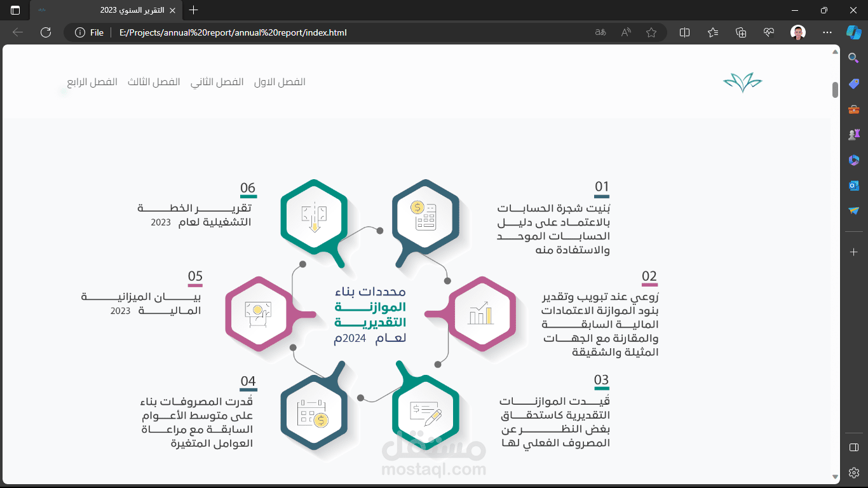Click paragraph starting بُنيت شجرة الحسابات
The image size is (868, 488).
(x=553, y=229)
